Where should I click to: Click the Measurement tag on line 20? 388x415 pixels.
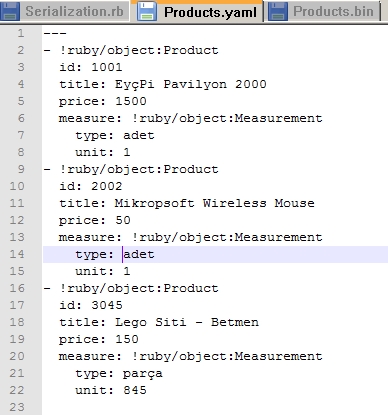pyautogui.click(x=227, y=356)
